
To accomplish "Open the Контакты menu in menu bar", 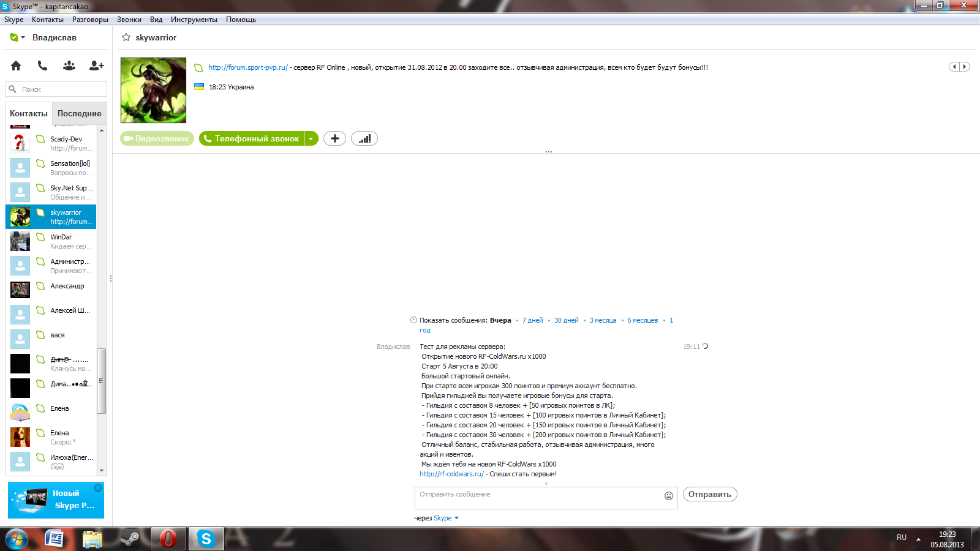I will [48, 20].
